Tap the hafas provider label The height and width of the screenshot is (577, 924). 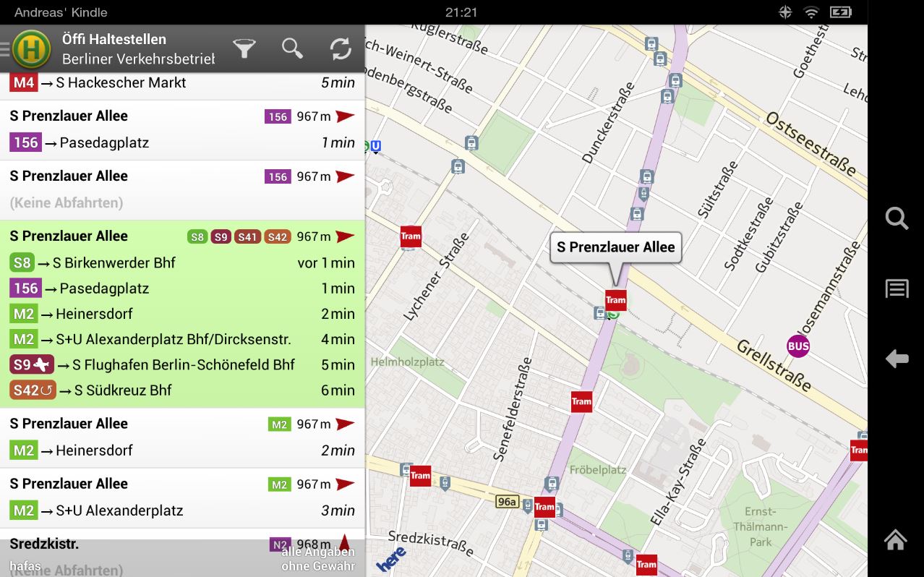25,565
